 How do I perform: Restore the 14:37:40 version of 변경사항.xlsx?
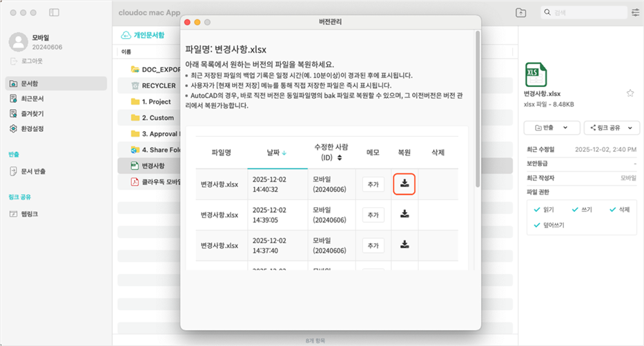click(404, 244)
